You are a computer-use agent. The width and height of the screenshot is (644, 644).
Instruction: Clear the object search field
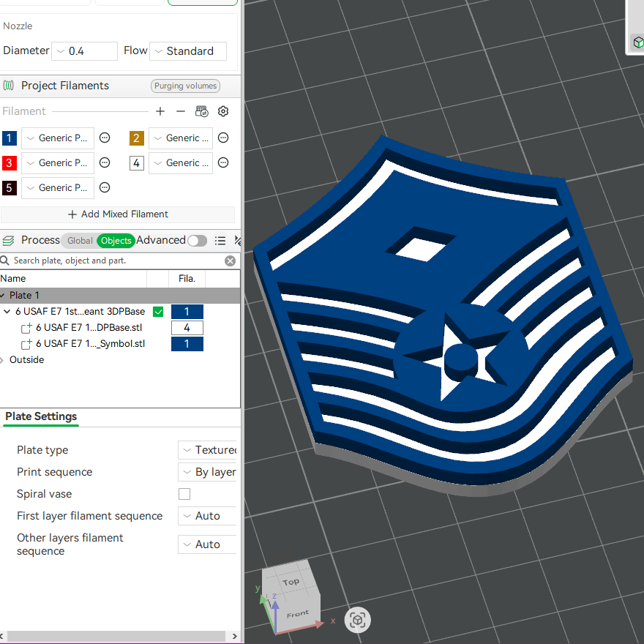coord(231,261)
